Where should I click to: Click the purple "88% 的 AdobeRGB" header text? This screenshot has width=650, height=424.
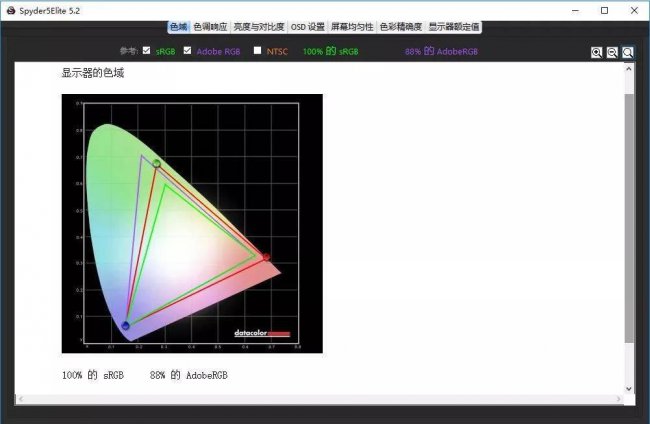pos(441,51)
